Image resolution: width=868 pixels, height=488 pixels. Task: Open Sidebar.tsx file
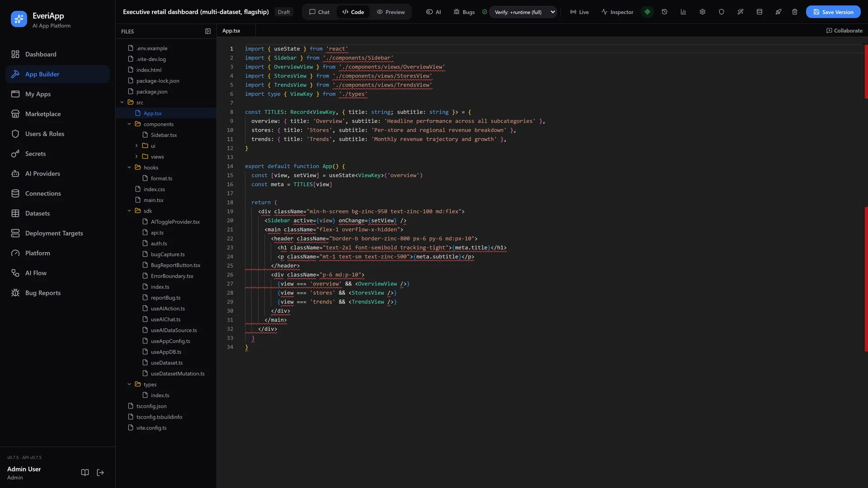click(x=166, y=135)
